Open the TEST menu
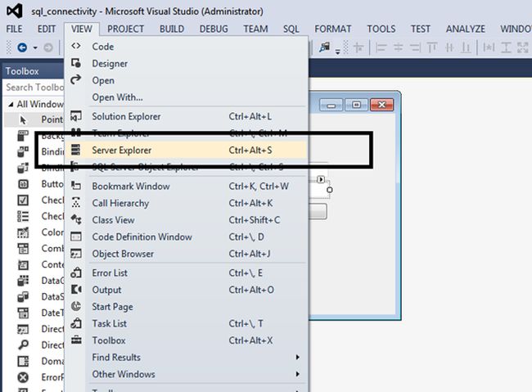This screenshot has height=392, width=532. coord(421,29)
